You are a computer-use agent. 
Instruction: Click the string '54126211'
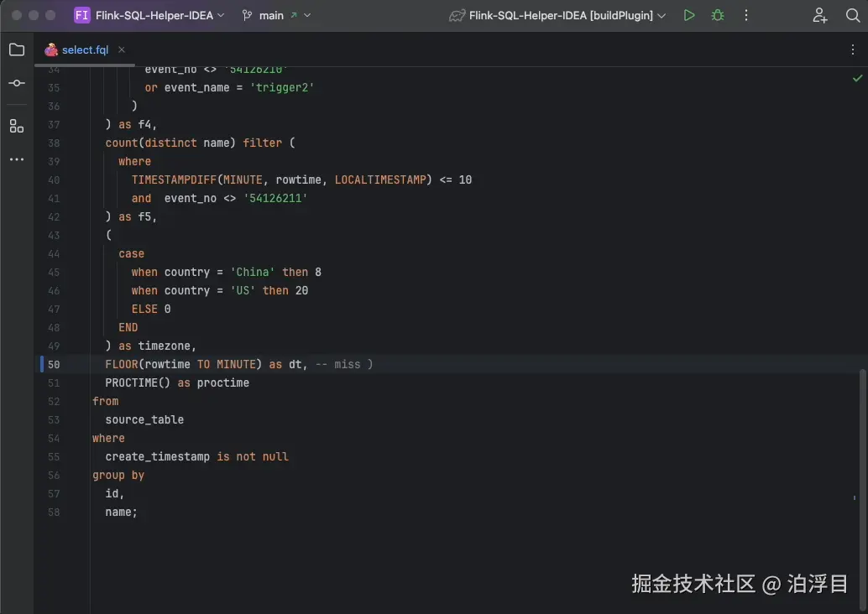(x=275, y=198)
